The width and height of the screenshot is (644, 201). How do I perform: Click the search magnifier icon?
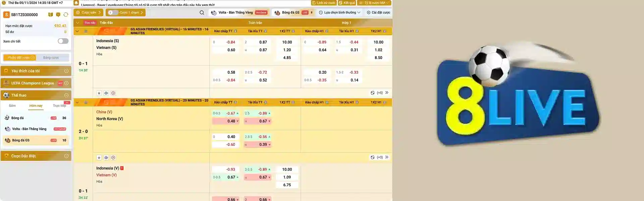202,13
